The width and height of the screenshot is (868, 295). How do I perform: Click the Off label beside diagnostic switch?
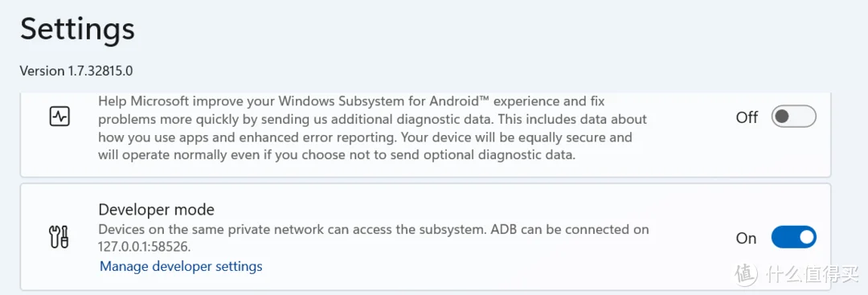[x=747, y=117]
